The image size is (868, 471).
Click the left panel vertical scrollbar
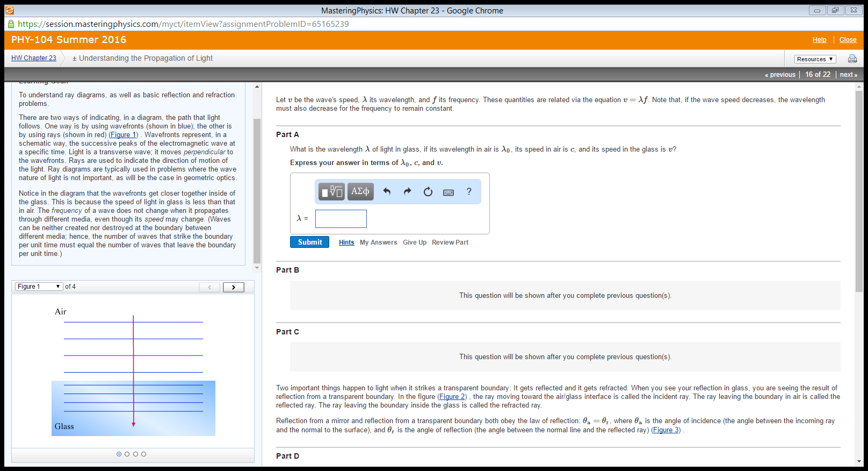(x=257, y=191)
